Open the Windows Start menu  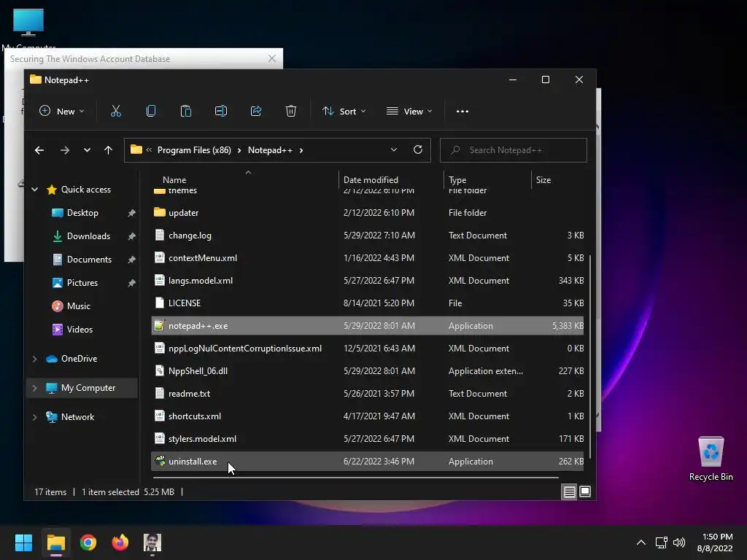coord(23,542)
